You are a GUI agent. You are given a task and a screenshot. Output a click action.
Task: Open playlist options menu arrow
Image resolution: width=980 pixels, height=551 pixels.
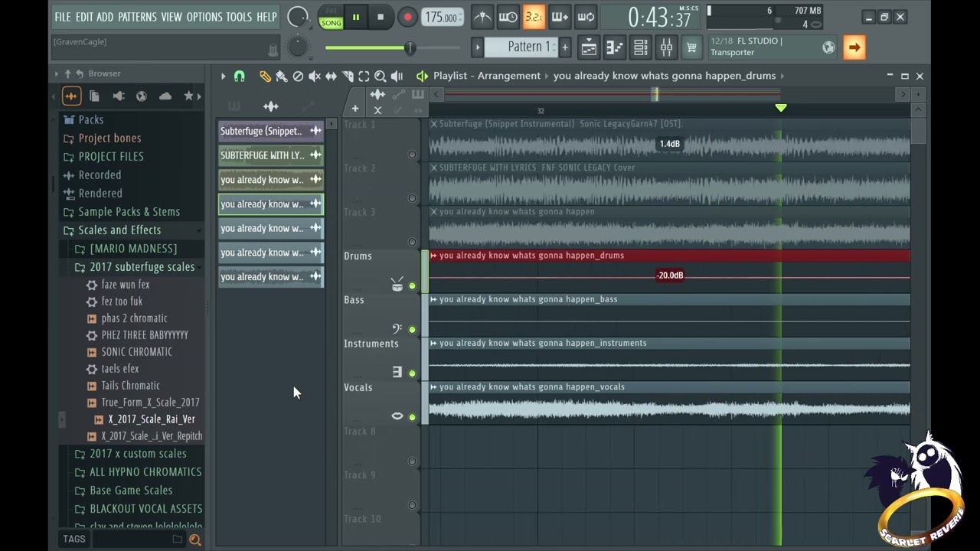pyautogui.click(x=223, y=76)
